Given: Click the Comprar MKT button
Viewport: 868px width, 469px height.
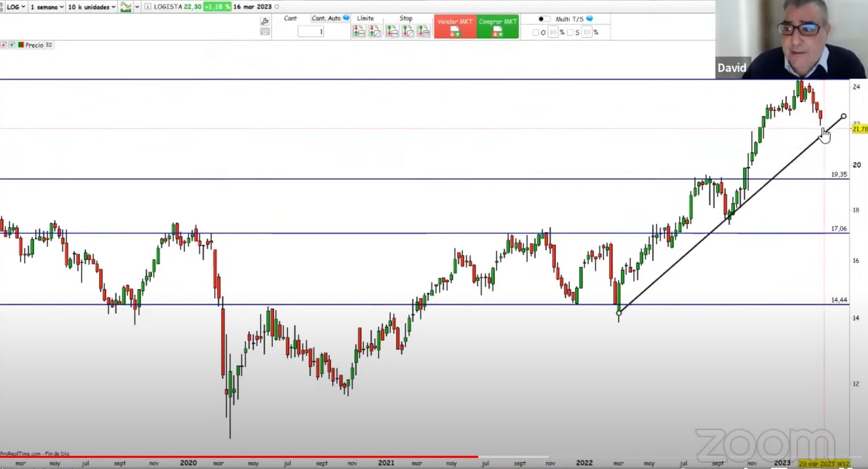Looking at the screenshot, I should click(498, 26).
